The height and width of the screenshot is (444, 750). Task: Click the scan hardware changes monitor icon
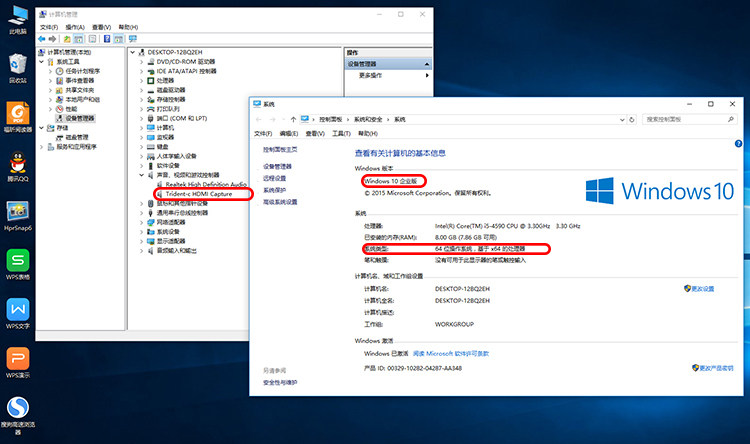pos(133,39)
